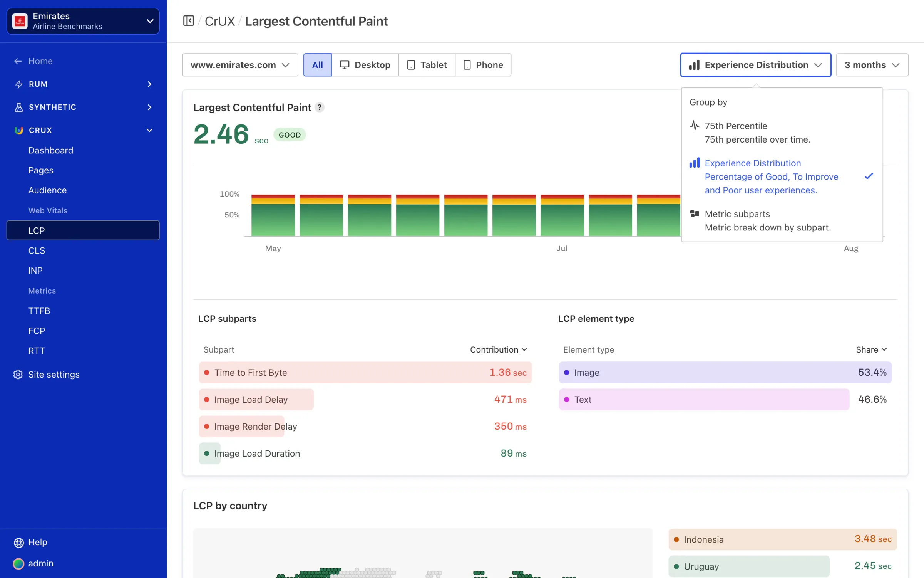
Task: Click the Phone device icon
Action: tap(467, 65)
